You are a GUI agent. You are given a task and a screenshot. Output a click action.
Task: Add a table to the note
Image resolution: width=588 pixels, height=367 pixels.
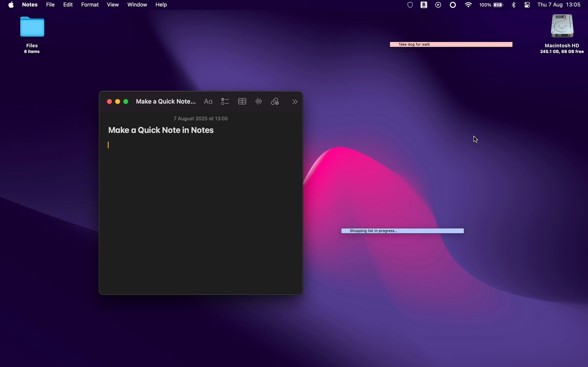coord(242,101)
